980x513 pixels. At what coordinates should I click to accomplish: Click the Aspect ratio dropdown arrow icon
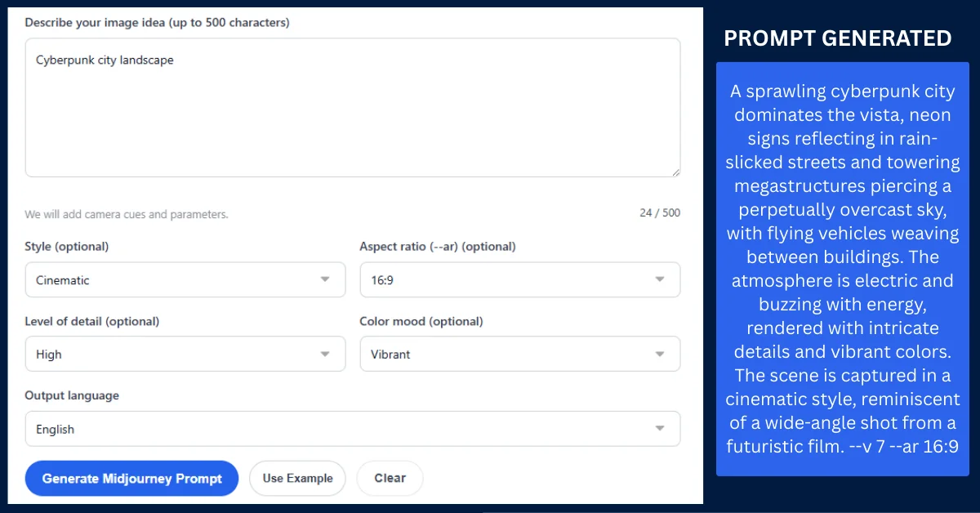click(660, 279)
